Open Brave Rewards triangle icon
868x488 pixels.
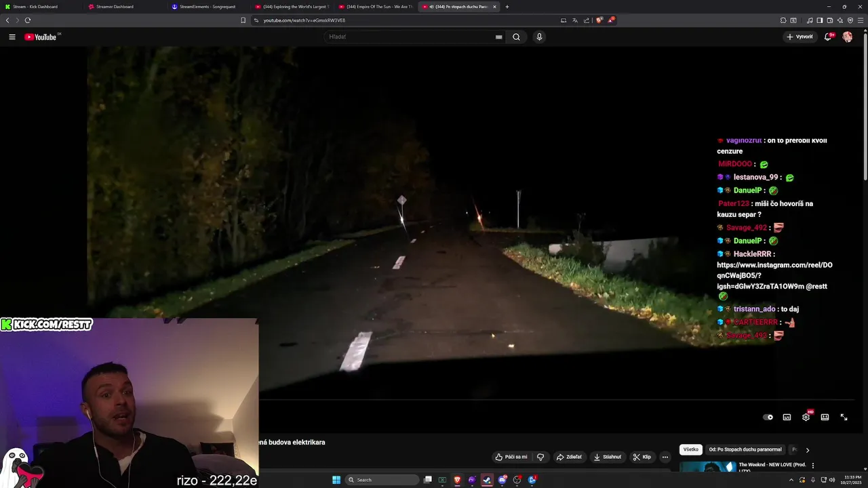[610, 20]
